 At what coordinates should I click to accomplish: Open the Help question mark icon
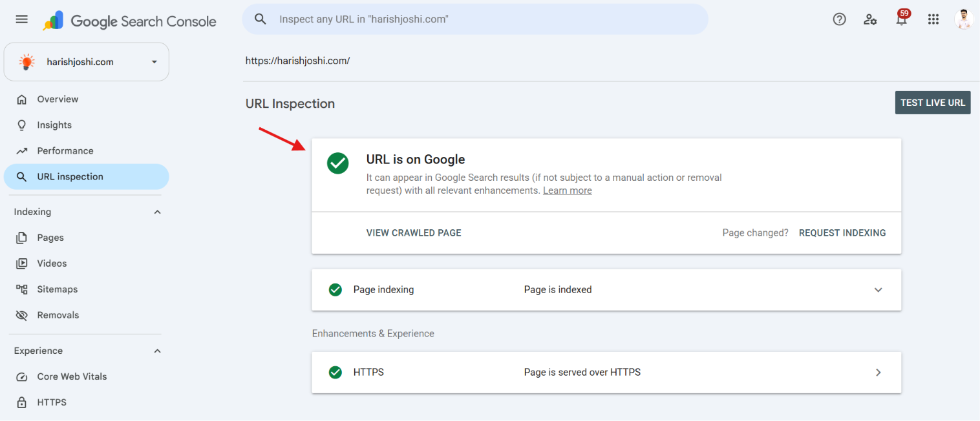pos(839,19)
